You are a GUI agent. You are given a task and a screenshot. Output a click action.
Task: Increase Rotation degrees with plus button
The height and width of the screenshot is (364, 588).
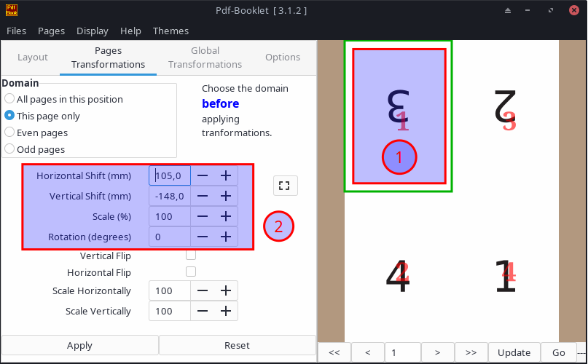[226, 237]
